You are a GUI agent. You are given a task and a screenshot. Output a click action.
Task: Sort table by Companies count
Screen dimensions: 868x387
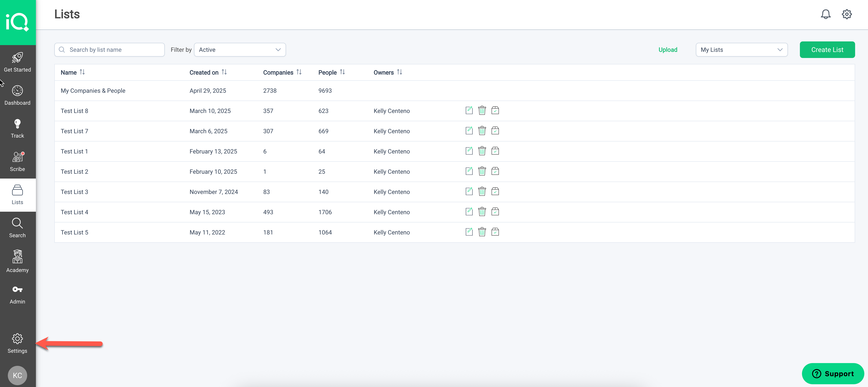299,72
